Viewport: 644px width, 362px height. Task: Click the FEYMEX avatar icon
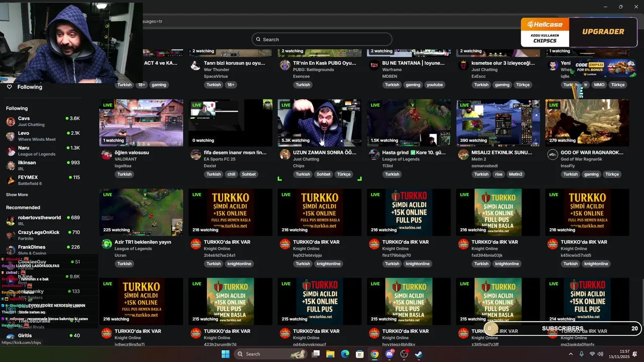11,180
